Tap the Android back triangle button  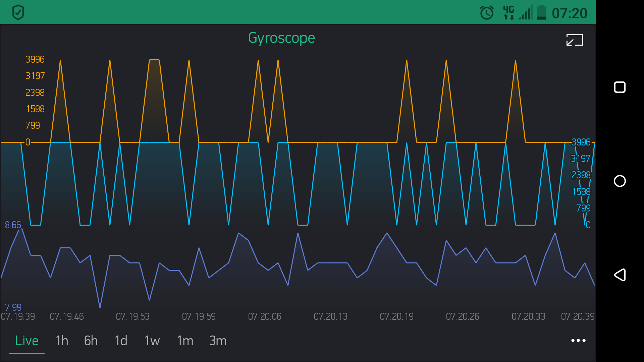click(x=620, y=275)
